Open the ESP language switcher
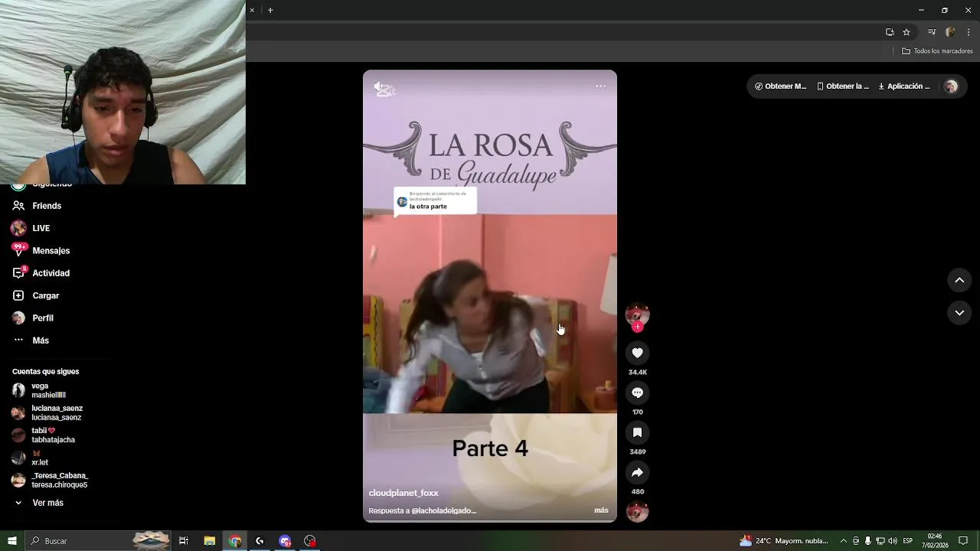This screenshot has width=980, height=551. point(908,541)
